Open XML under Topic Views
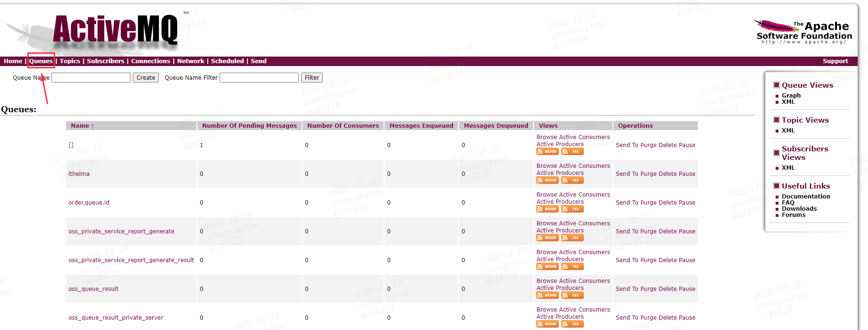 point(788,131)
